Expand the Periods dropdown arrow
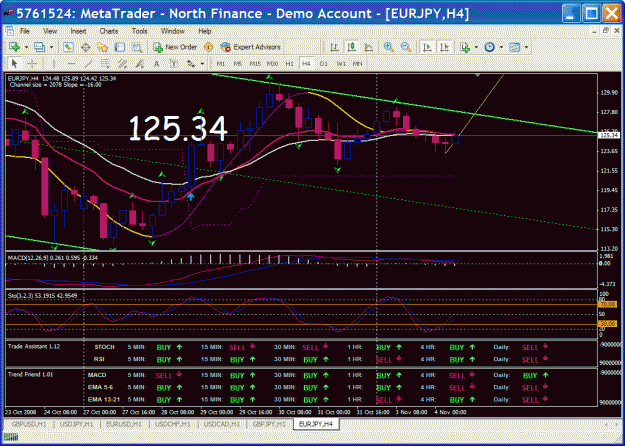Screen dimensions: 625x446 click(501, 47)
